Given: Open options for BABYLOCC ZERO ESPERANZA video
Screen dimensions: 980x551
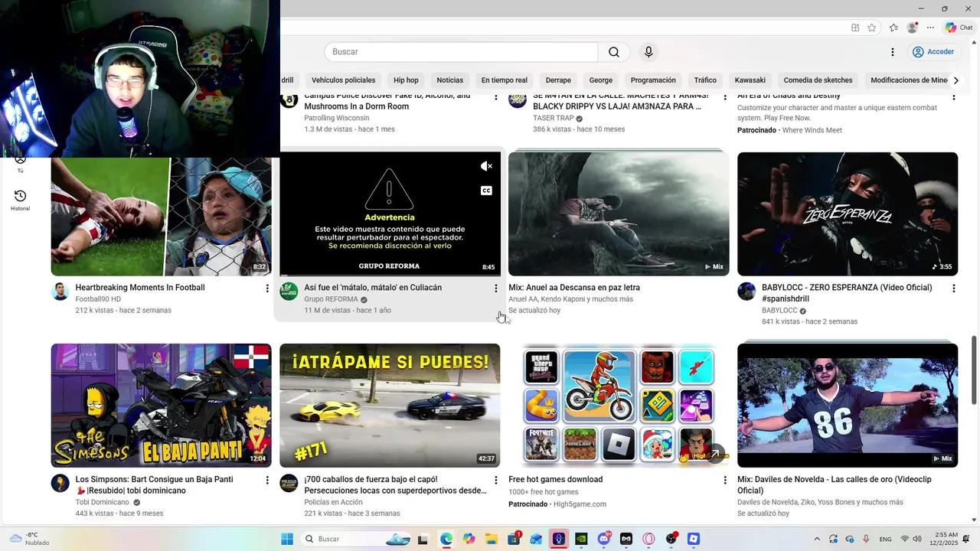Looking at the screenshot, I should point(954,289).
